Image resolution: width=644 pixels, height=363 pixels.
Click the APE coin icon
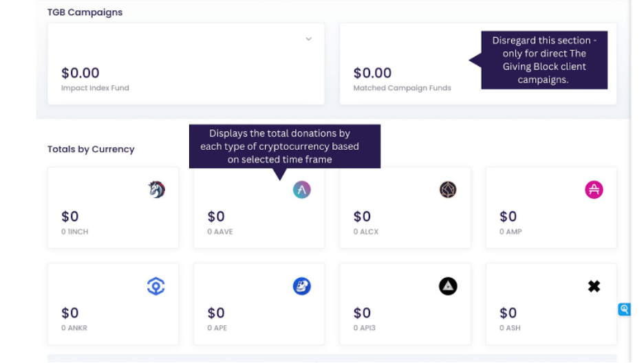(301, 286)
